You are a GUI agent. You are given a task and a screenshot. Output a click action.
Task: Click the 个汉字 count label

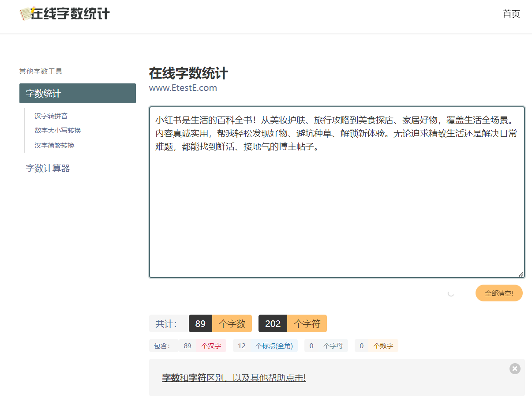pos(211,346)
